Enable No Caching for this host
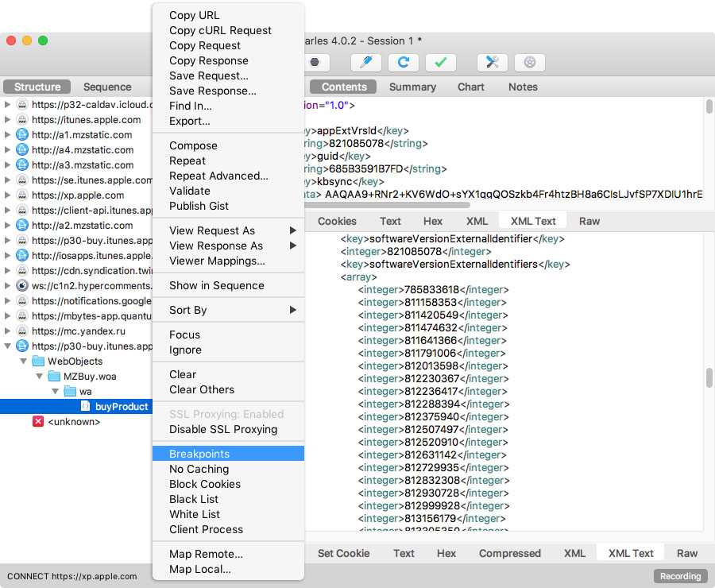715x588 pixels. [x=199, y=469]
